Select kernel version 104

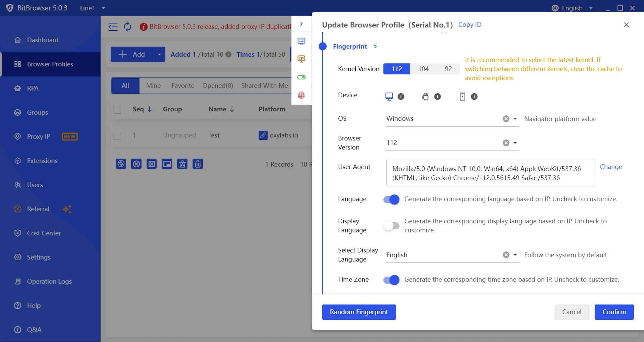point(423,69)
